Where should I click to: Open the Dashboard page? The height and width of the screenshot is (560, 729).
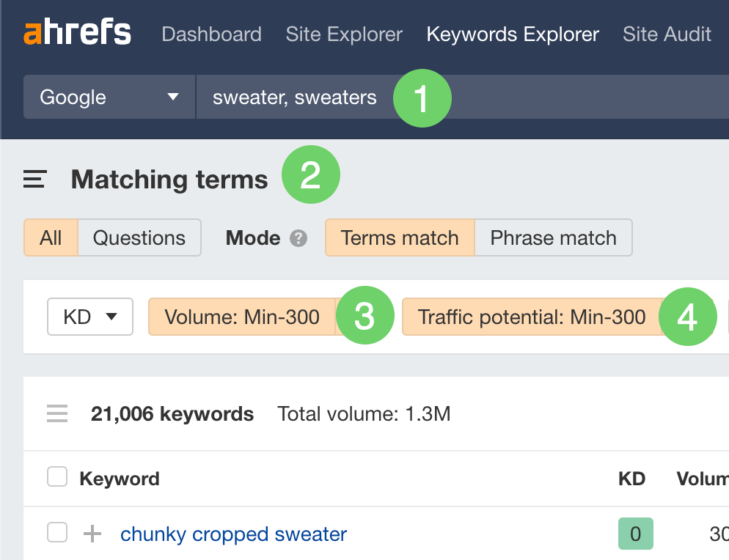click(211, 34)
